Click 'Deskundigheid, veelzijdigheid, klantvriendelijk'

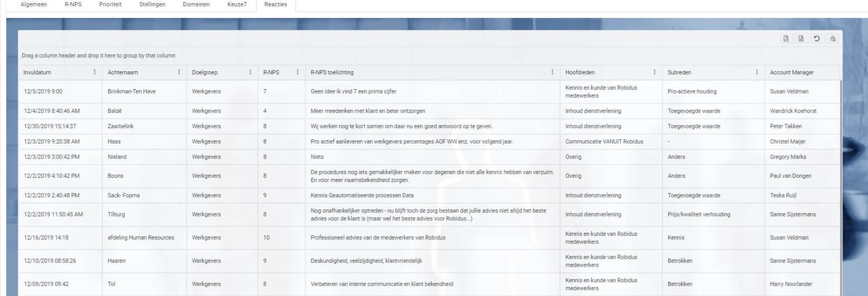tap(366, 261)
